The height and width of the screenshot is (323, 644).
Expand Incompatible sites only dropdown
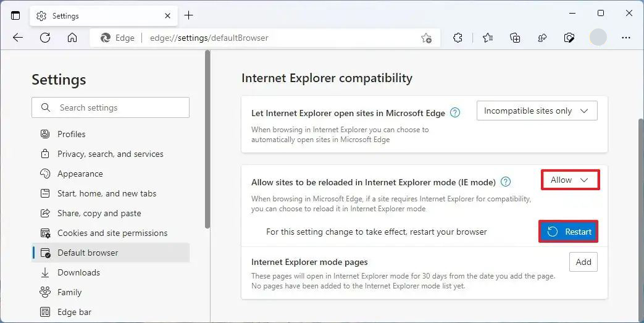(537, 111)
